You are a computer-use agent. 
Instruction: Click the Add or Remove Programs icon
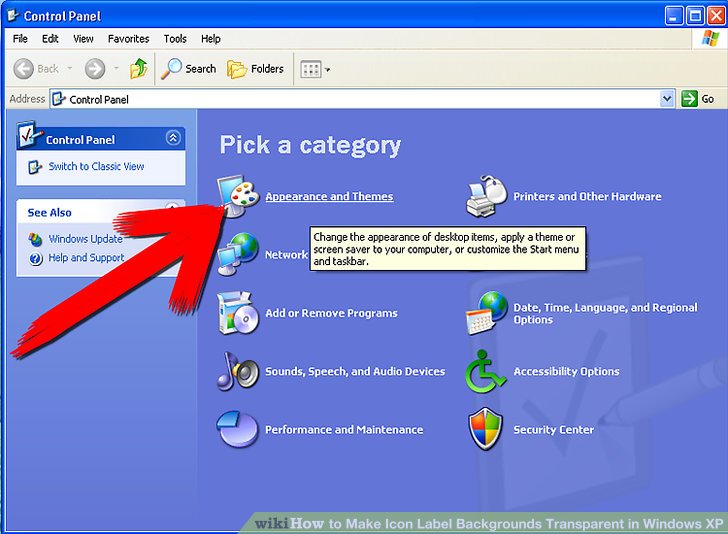click(x=238, y=313)
